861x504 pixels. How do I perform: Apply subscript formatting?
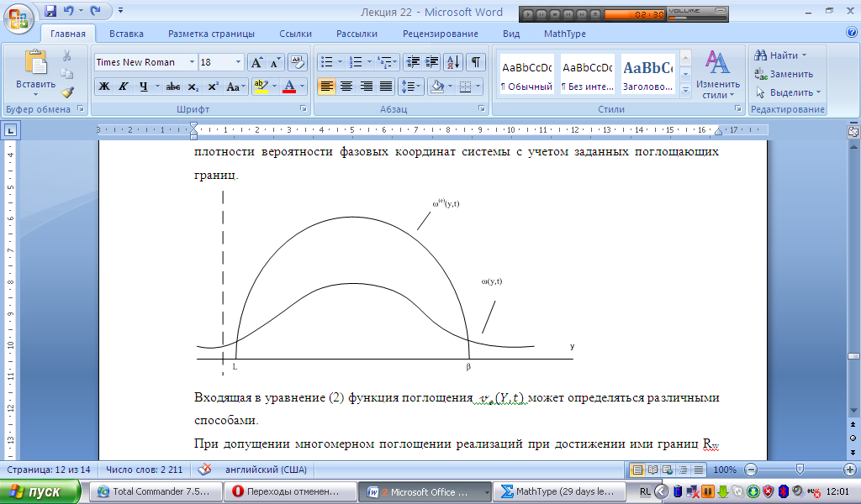pos(193,87)
